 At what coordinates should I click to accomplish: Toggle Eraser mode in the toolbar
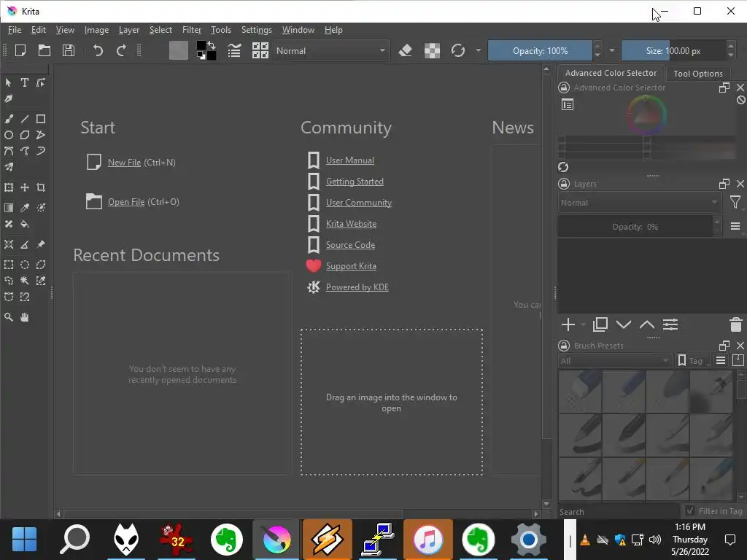point(405,50)
